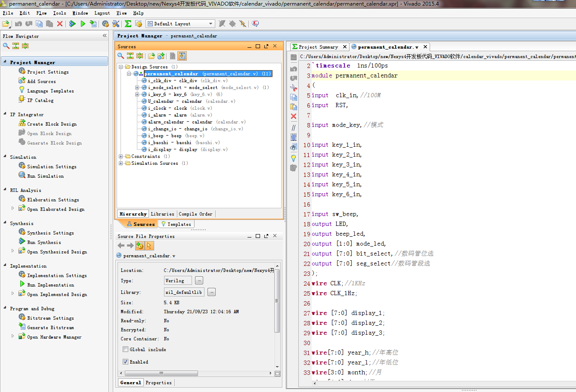Click the Add Sources icon in Sources panel
Screen dimensions: 576x392
pos(161,56)
